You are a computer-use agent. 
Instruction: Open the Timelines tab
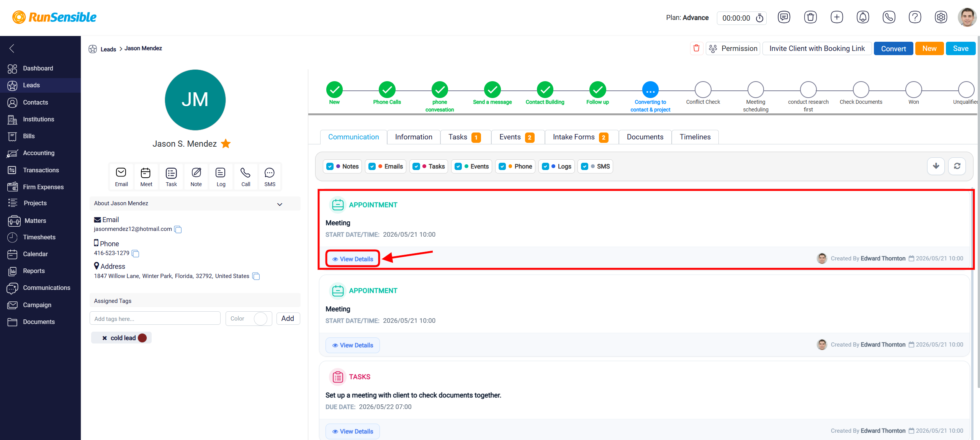[695, 137]
